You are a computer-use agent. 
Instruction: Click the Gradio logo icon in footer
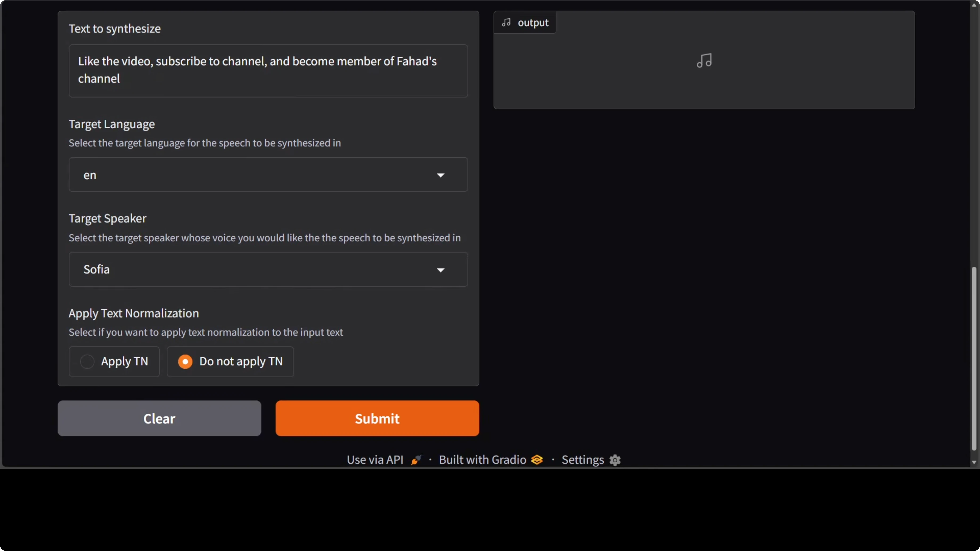pos(537,460)
